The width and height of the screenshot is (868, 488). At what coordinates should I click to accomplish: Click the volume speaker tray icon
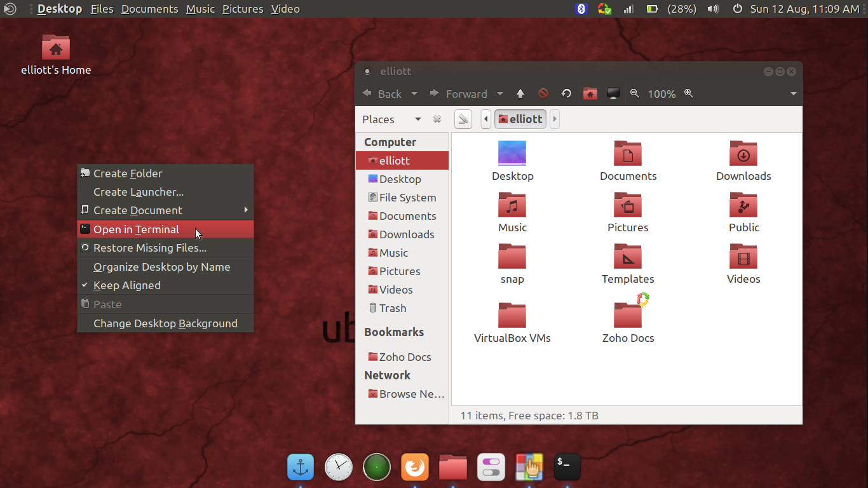(713, 9)
